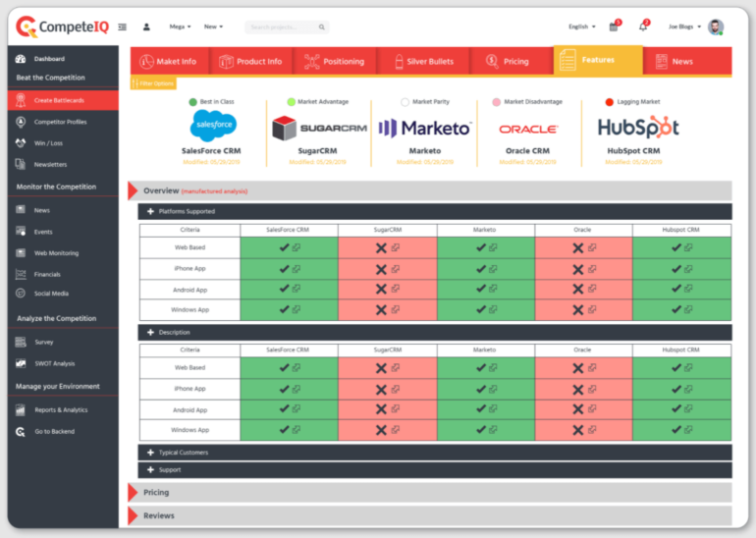Click the Competitor Profiles sidebar icon
The width and height of the screenshot is (756, 538).
coord(22,122)
